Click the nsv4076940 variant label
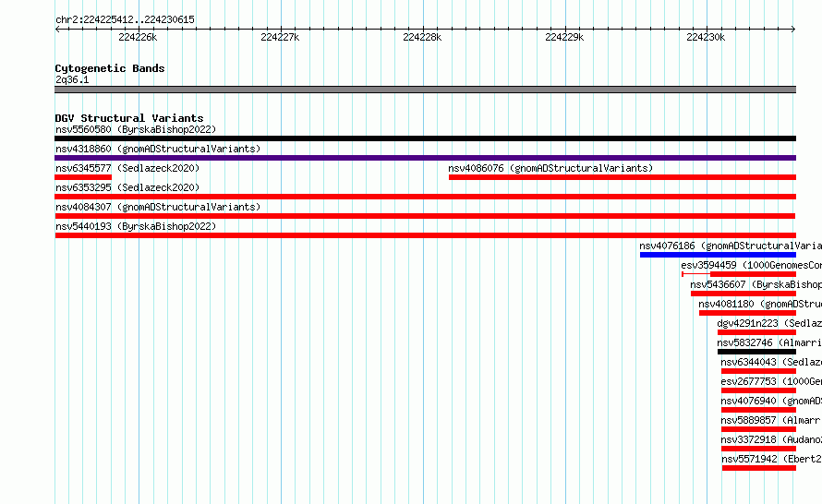The height and width of the screenshot is (504, 822). pos(771,401)
